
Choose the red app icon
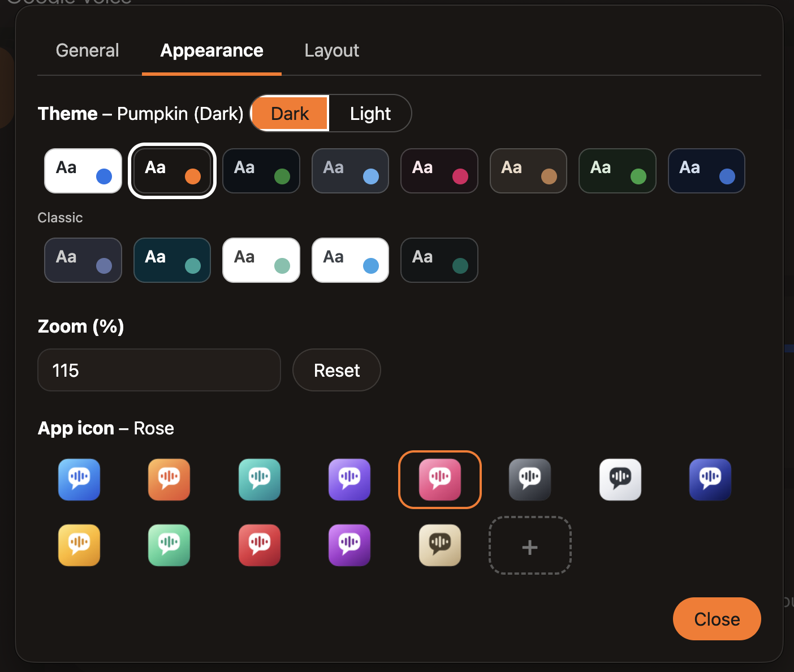pos(260,545)
